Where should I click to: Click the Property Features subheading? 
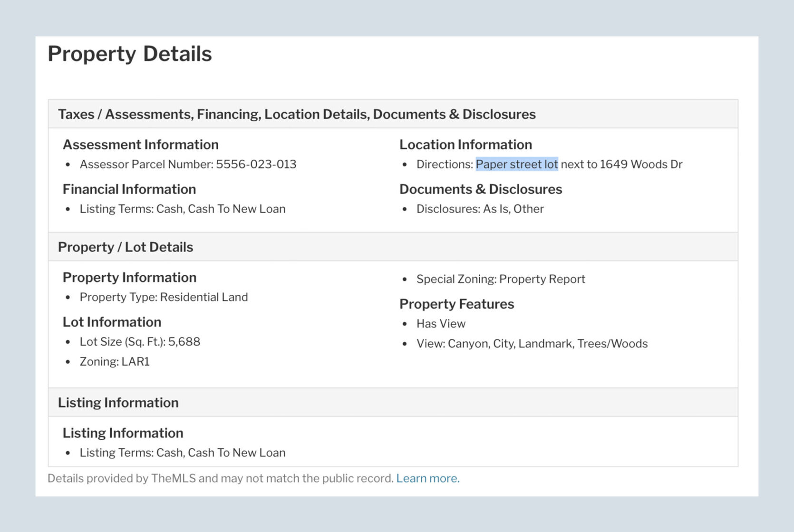coord(457,304)
